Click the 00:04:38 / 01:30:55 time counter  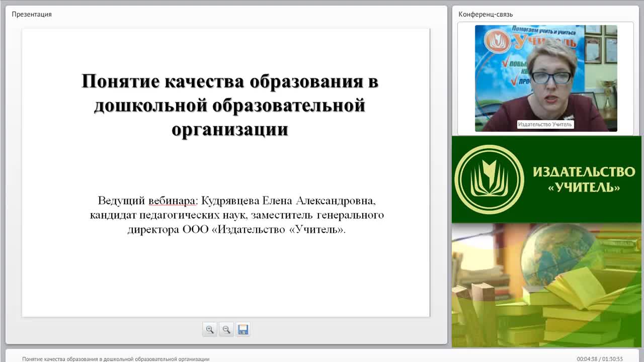(x=600, y=359)
